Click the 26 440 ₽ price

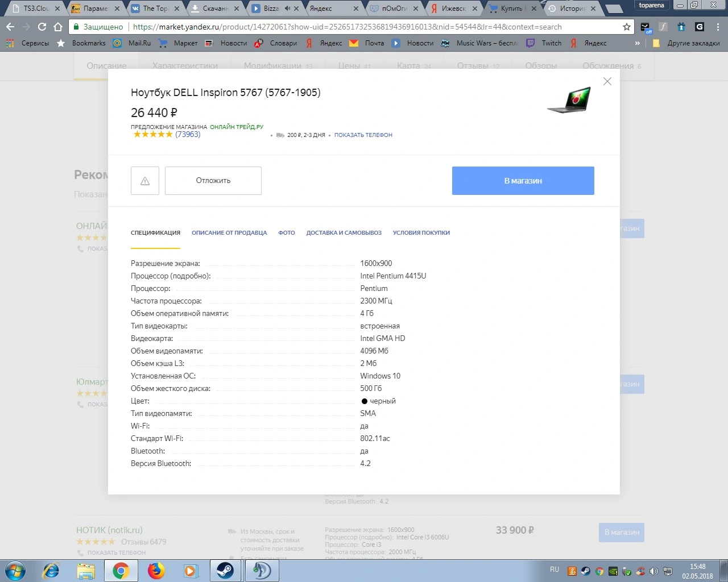click(154, 113)
